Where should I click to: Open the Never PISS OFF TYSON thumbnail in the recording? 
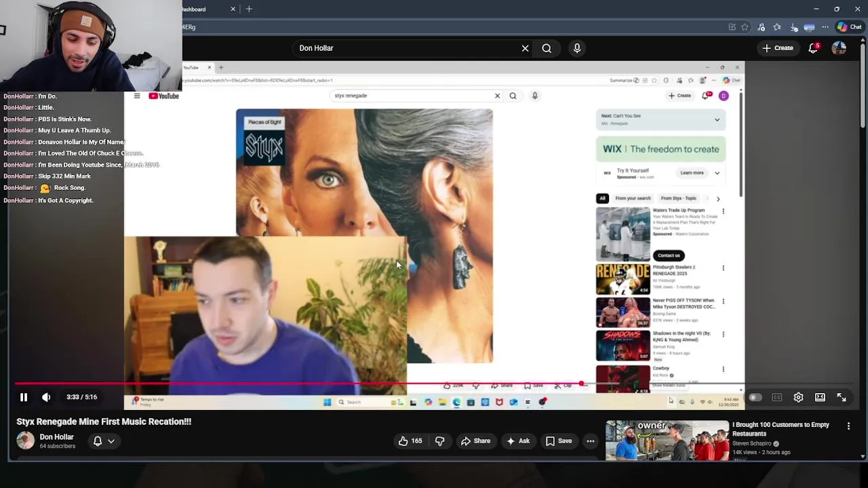[x=623, y=312]
